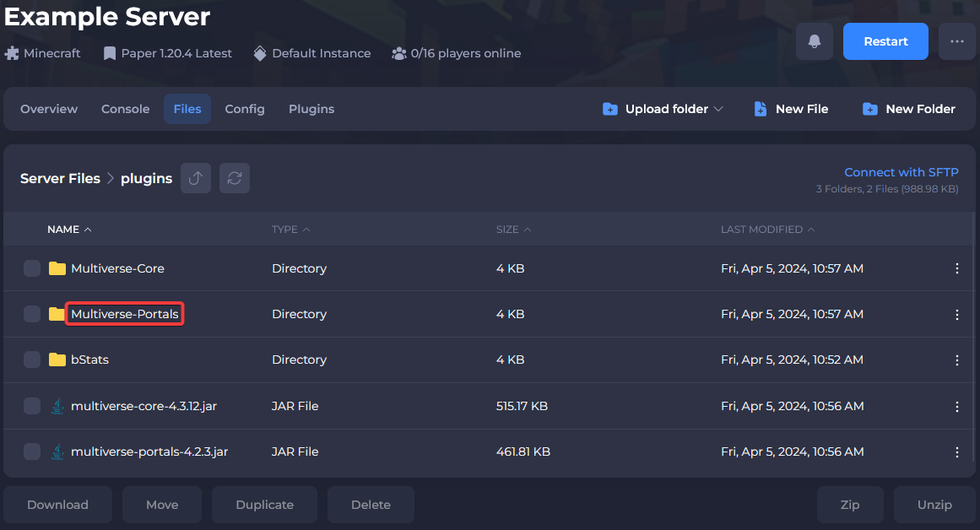Image resolution: width=980 pixels, height=530 pixels.
Task: Check the Multiverse-Portals folder checkbox
Action: (32, 314)
